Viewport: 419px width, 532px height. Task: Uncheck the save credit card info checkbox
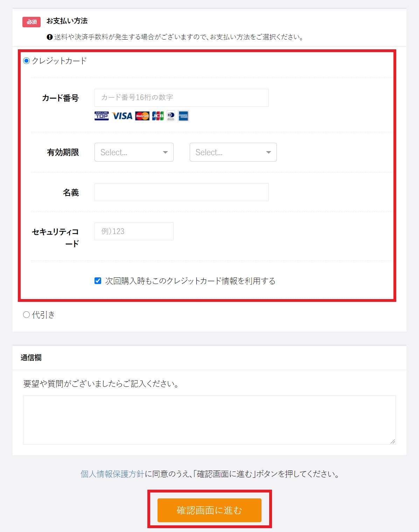(98, 281)
